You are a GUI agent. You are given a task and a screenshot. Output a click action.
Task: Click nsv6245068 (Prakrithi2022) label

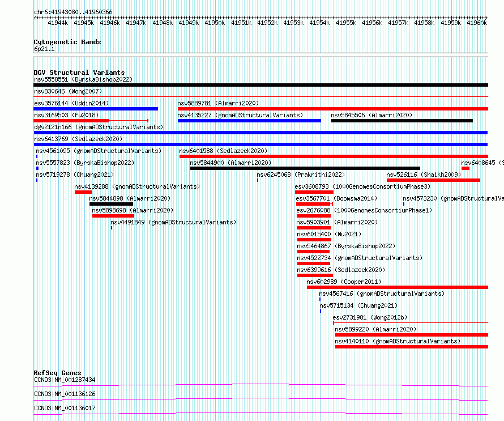301,175
